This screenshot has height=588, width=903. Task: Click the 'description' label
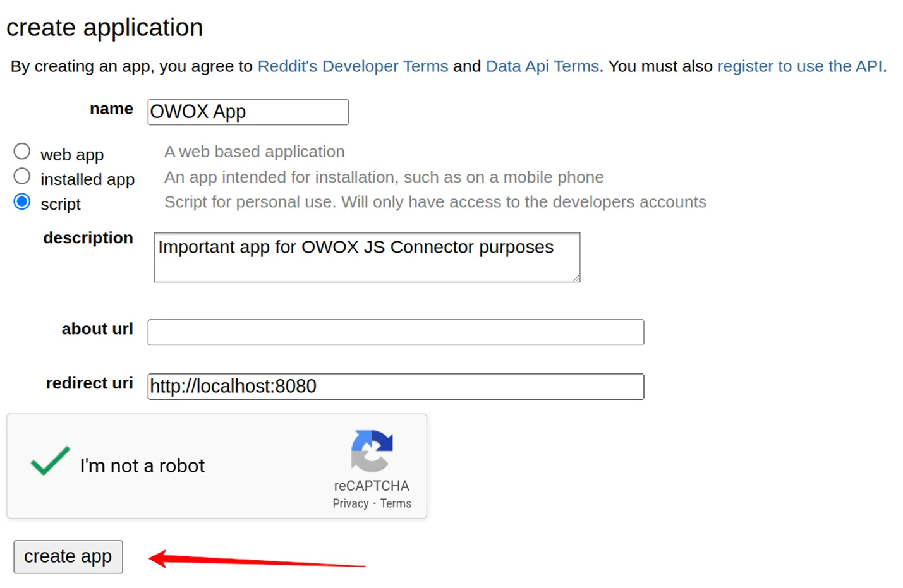[88, 238]
